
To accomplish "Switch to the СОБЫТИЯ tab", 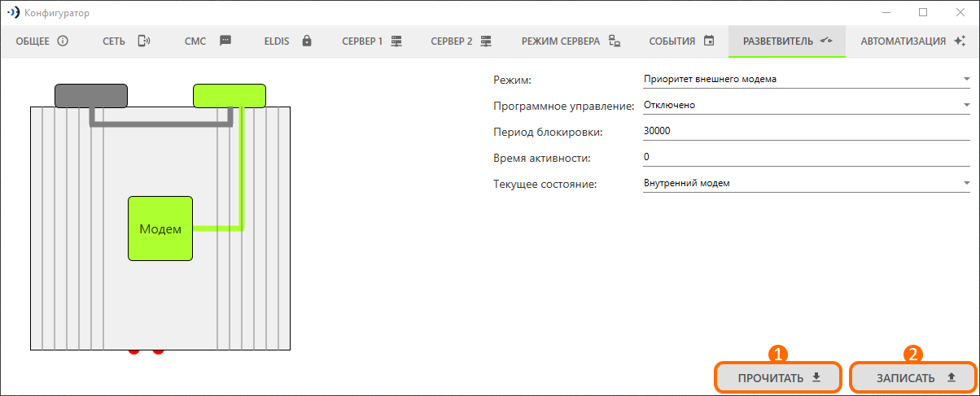I will click(681, 41).
